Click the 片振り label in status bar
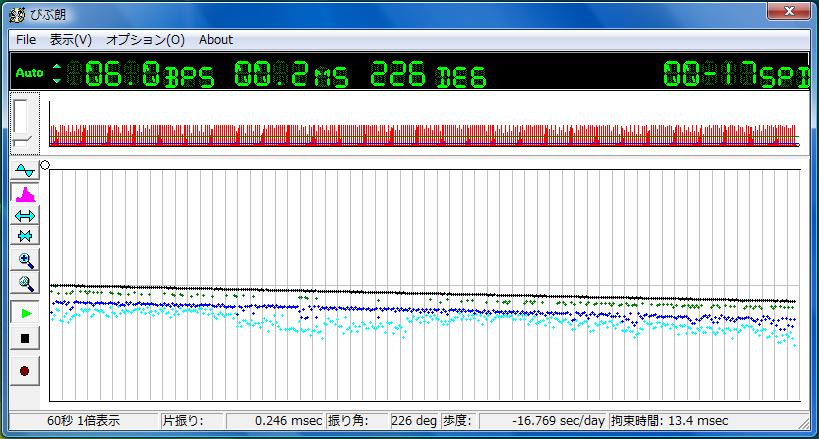819x439 pixels. [x=192, y=421]
